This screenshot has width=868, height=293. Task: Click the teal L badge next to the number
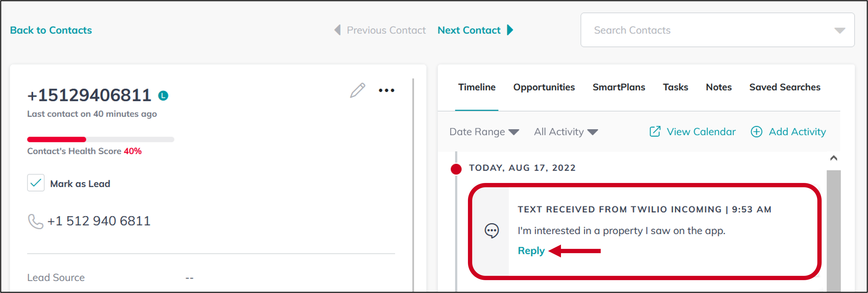pos(164,96)
